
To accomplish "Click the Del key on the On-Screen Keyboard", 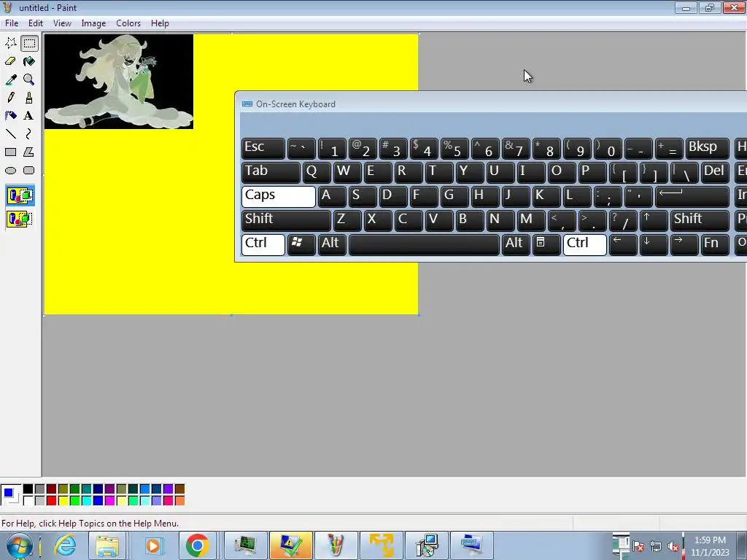I will click(715, 172).
